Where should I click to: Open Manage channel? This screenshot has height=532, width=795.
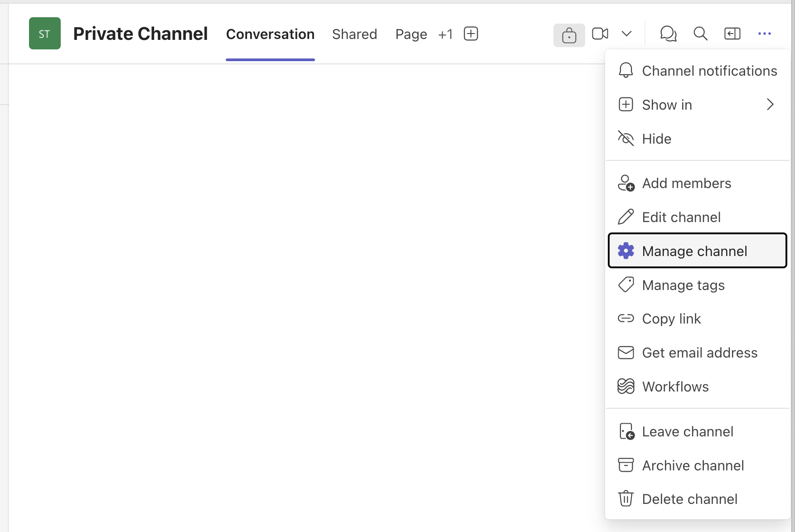[x=698, y=251]
